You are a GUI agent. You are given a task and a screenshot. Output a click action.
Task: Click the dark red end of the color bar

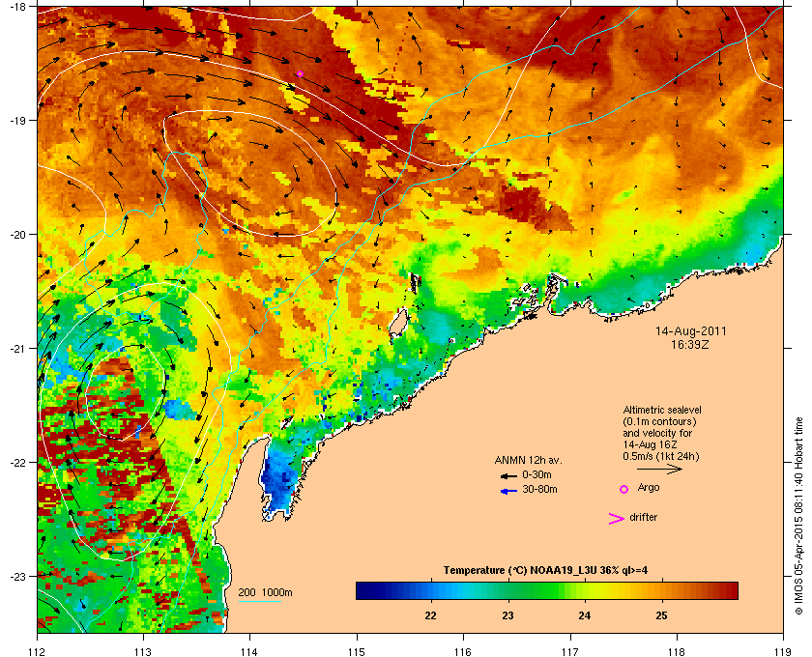tap(731, 590)
